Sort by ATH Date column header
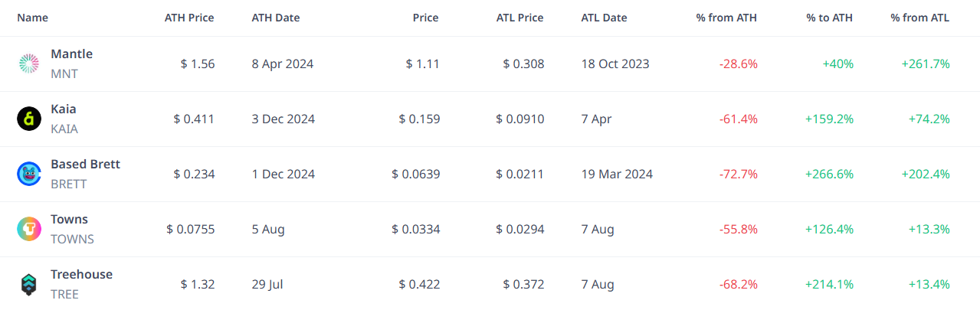 276,18
